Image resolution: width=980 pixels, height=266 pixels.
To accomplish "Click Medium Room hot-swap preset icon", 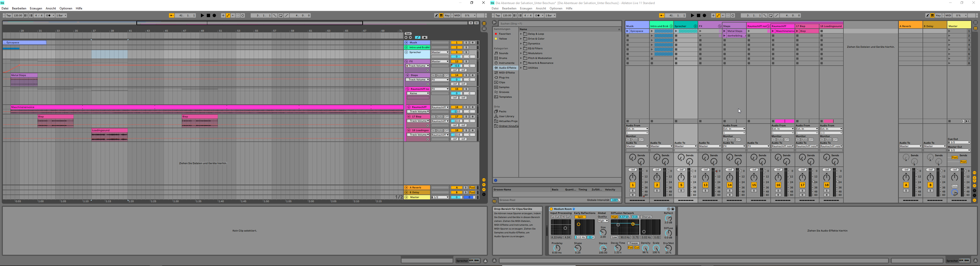I will 668,209.
